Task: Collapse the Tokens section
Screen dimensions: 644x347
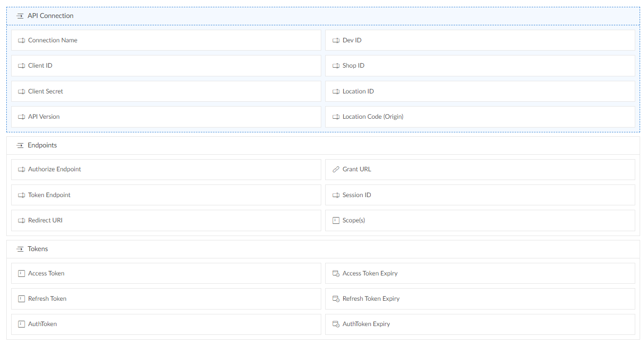Action: point(20,249)
